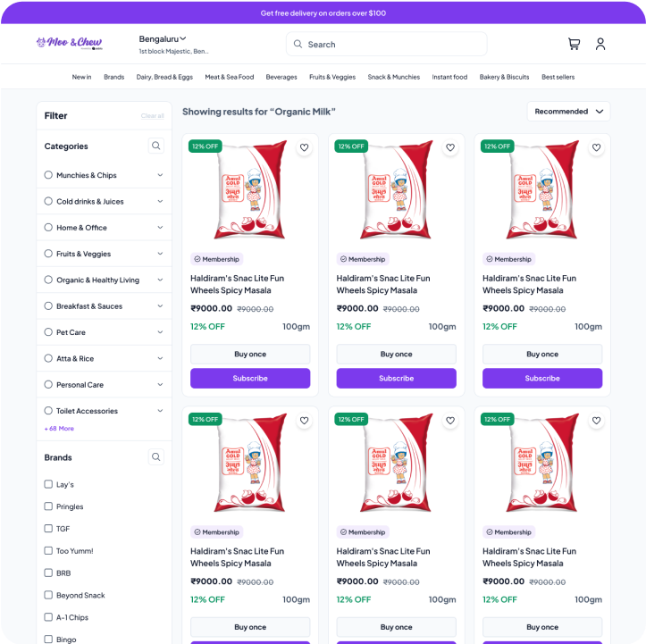The height and width of the screenshot is (644, 646).
Task: Check the Beyond Snack brand checkbox
Action: pyautogui.click(x=48, y=595)
